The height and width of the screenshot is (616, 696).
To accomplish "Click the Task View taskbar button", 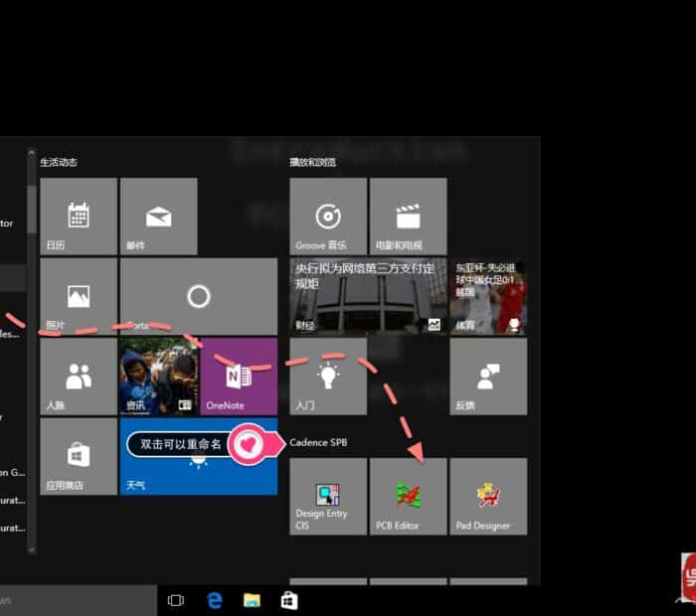I will tap(176, 600).
